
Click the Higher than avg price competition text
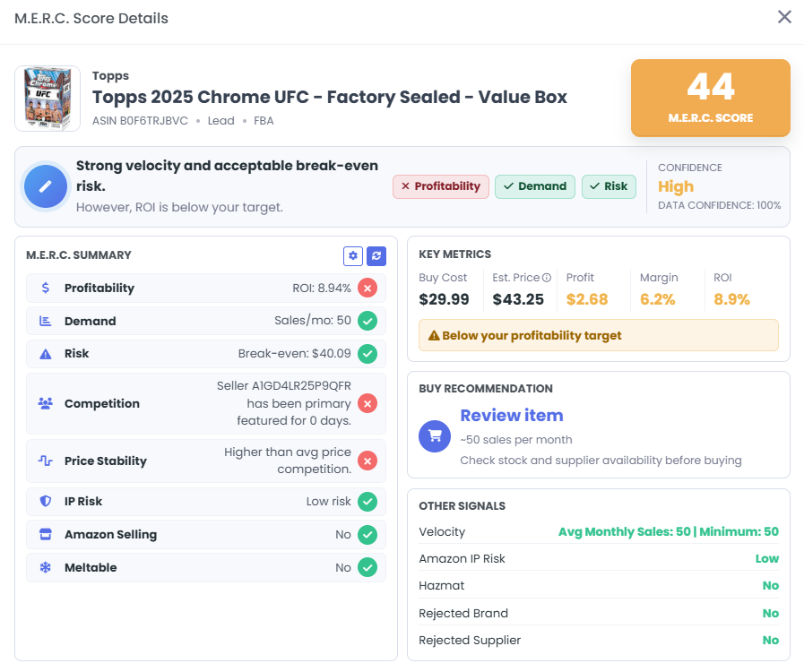[x=288, y=461]
